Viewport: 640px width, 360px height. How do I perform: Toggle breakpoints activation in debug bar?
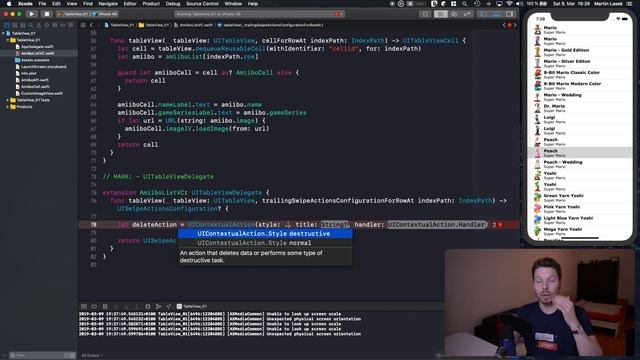(94, 307)
